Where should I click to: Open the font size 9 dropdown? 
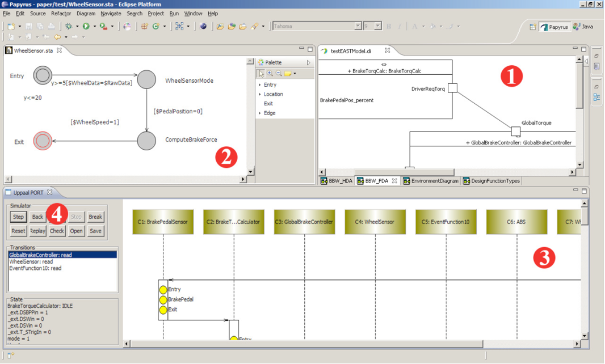[378, 26]
